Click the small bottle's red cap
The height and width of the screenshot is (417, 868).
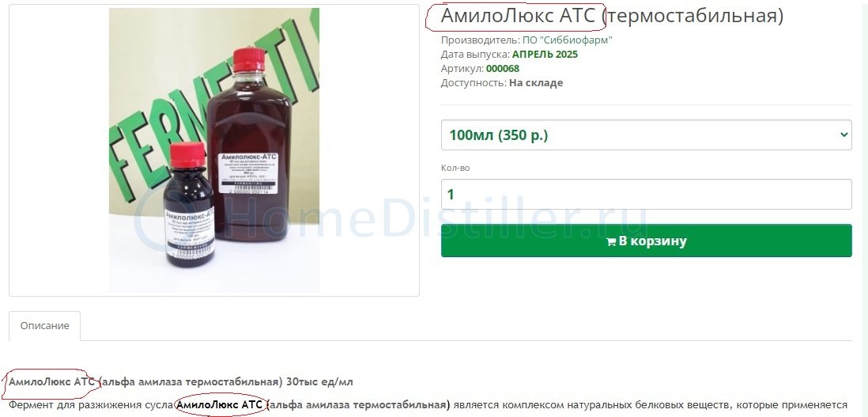187,155
